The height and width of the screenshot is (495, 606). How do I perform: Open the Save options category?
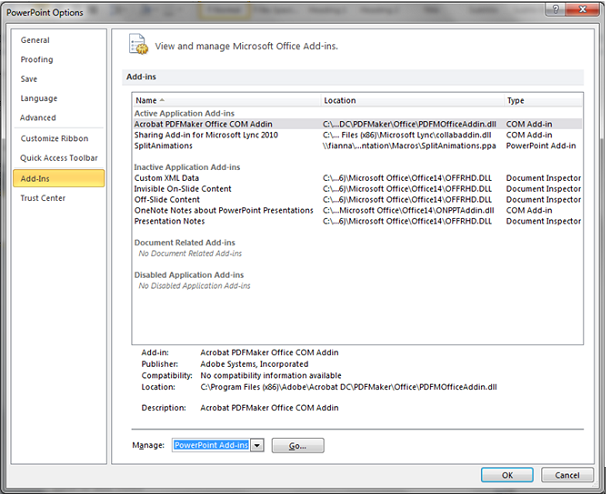(29, 78)
